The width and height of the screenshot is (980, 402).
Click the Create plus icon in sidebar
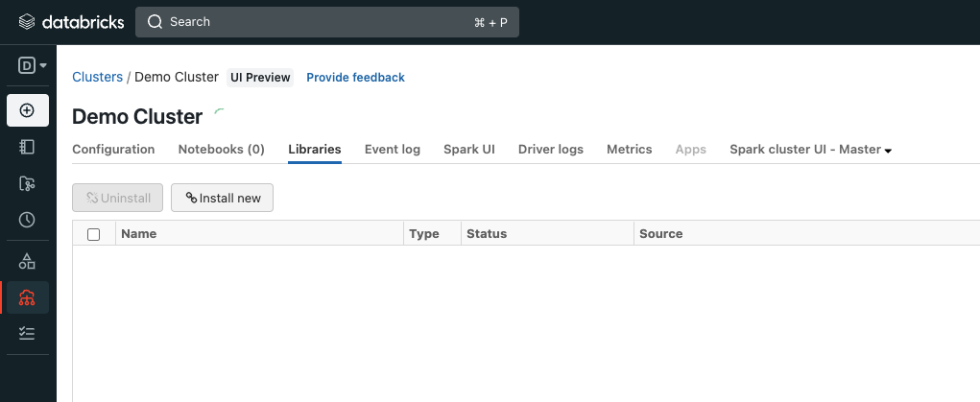coord(28,110)
